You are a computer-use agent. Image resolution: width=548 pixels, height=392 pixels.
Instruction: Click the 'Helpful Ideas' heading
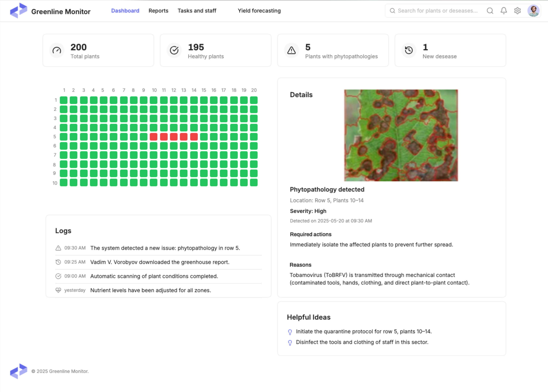pos(308,317)
